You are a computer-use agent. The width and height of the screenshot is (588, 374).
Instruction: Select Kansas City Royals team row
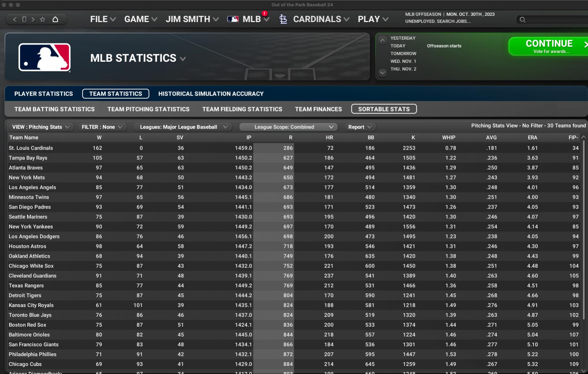(x=294, y=306)
